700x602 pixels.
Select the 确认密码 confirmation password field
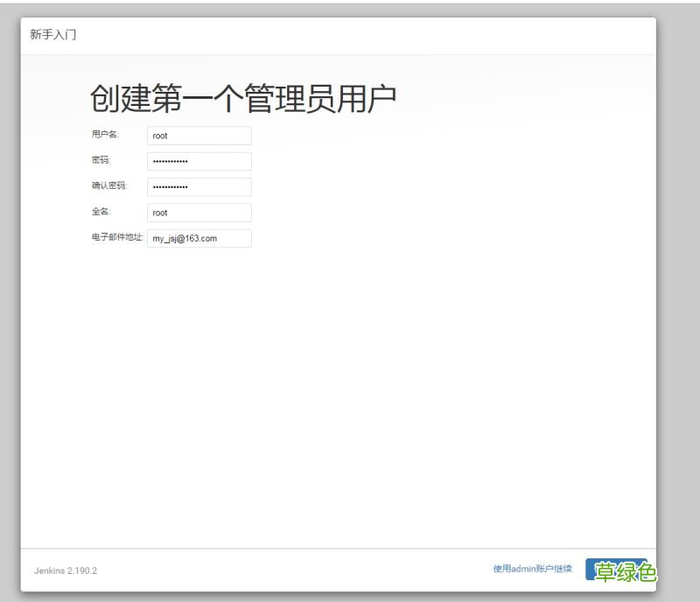(199, 186)
